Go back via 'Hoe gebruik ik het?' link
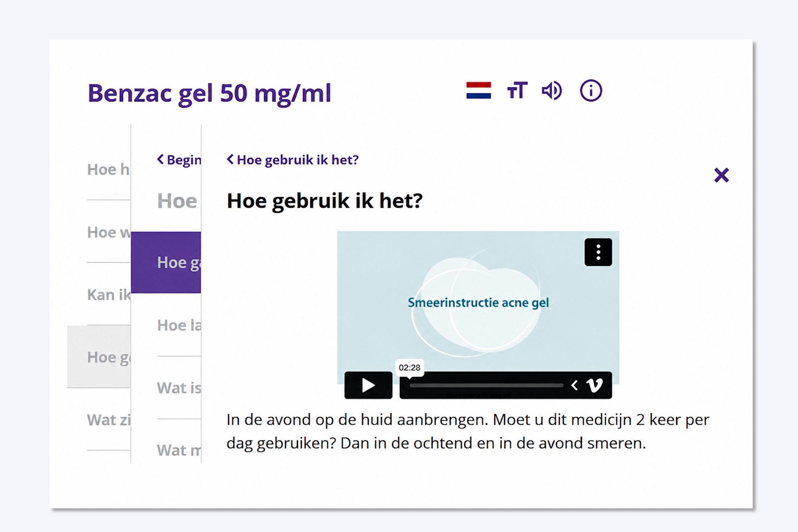Image resolution: width=798 pixels, height=532 pixels. [293, 160]
